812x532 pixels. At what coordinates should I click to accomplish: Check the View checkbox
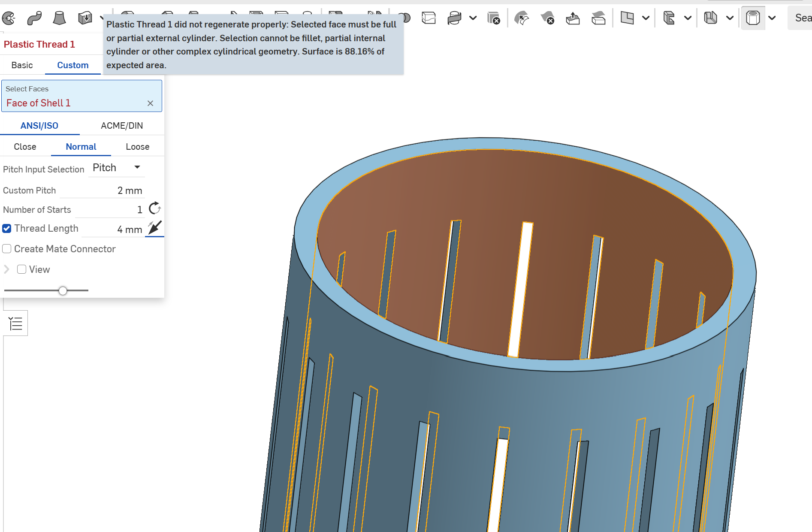[x=22, y=269]
